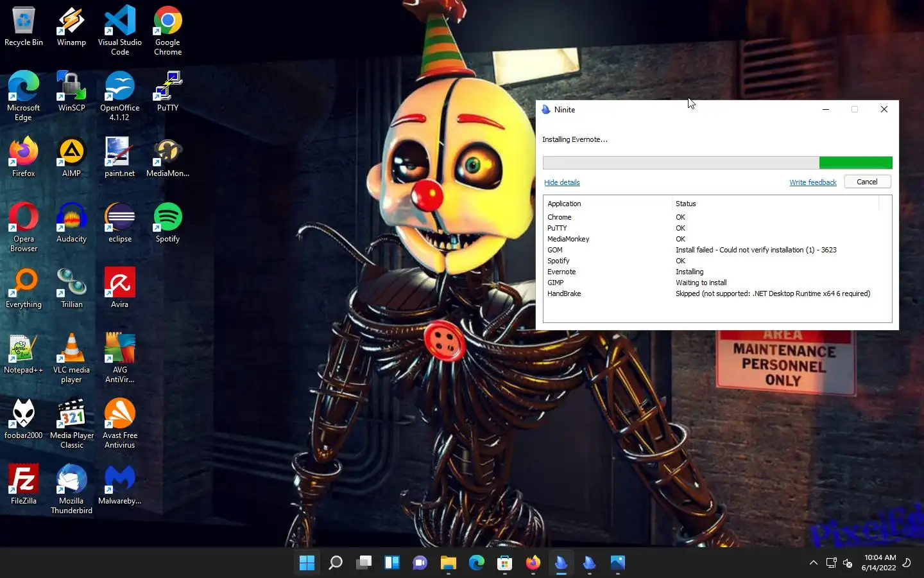Minimize the Ninite window
924x578 pixels.
pyautogui.click(x=826, y=109)
